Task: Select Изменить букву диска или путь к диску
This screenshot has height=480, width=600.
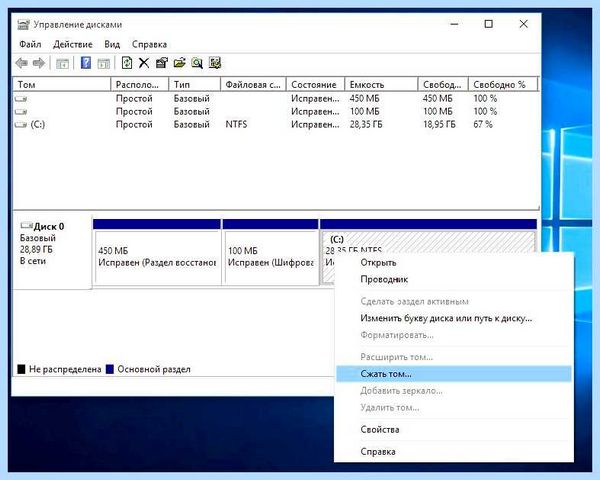Action: tap(454, 318)
